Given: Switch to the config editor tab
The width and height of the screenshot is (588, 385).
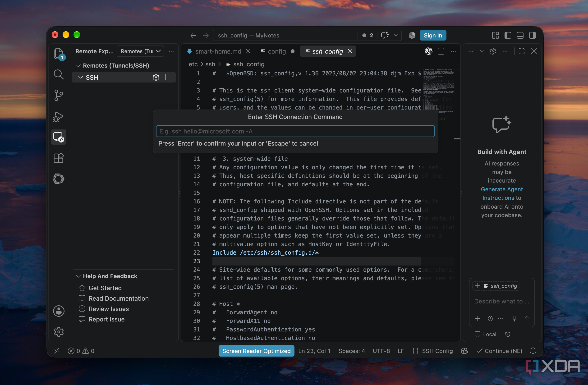Looking at the screenshot, I should click(x=277, y=51).
